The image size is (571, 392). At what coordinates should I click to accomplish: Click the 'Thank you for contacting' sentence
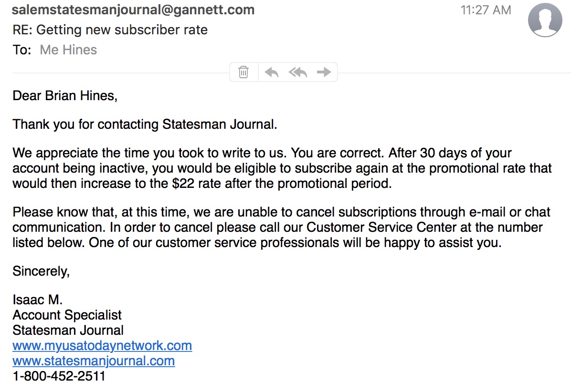point(145,124)
